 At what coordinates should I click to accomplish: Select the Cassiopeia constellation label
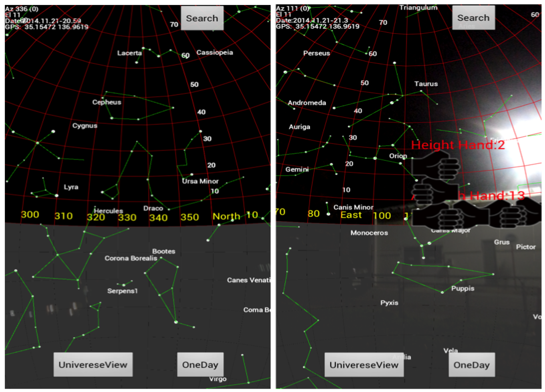[215, 52]
